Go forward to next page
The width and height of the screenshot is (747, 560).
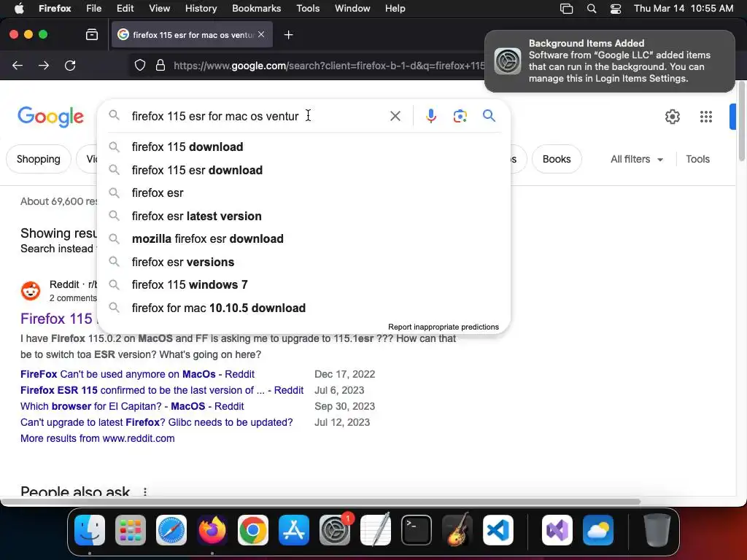[x=44, y=65]
